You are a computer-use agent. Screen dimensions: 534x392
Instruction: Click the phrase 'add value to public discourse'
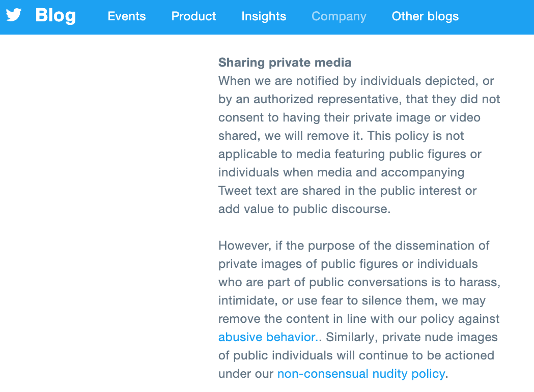[x=303, y=209]
